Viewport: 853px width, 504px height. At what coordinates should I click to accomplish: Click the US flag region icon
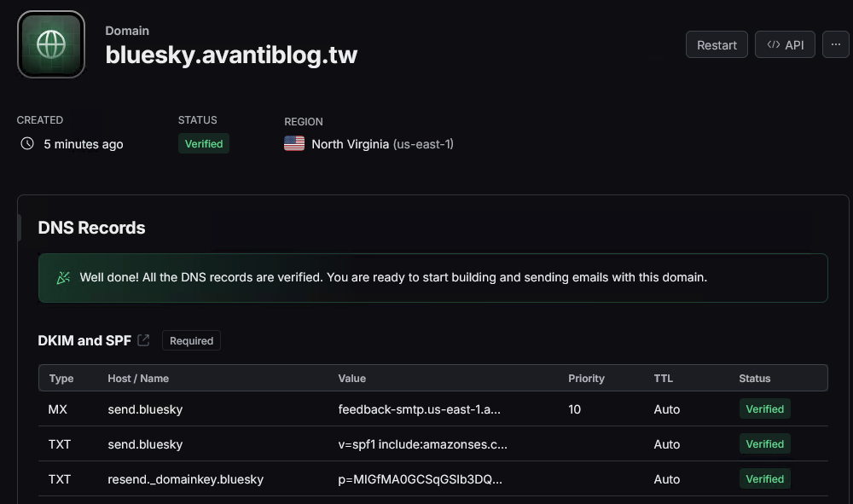click(x=294, y=143)
